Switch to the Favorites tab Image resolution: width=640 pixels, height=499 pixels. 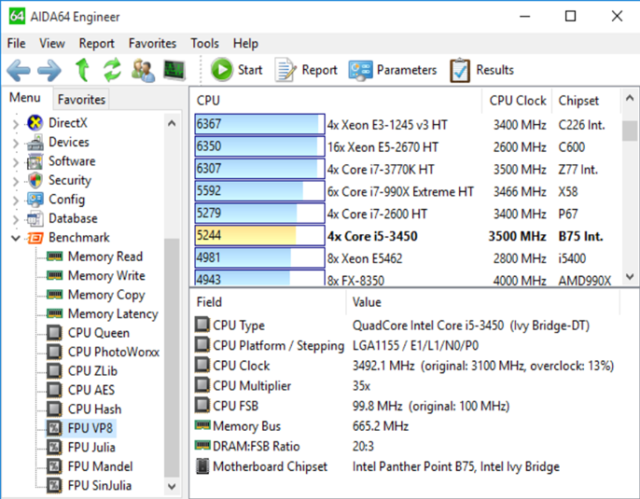81,99
